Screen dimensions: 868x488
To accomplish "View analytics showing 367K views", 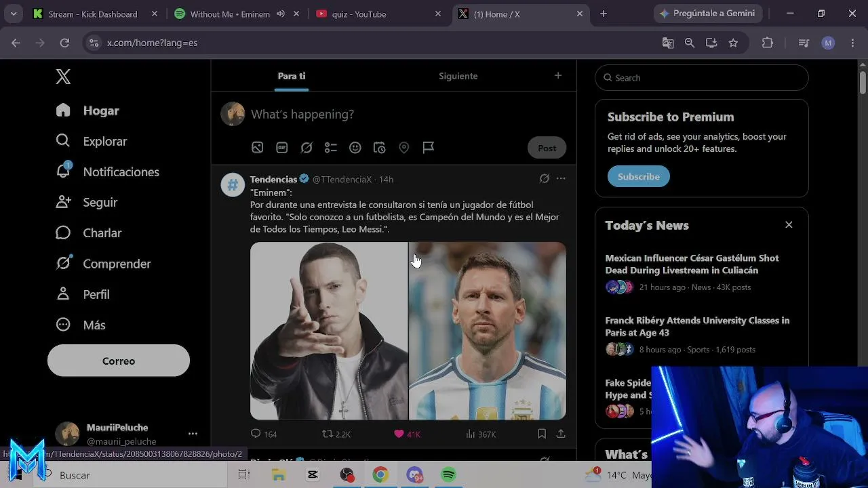I will coord(481,434).
